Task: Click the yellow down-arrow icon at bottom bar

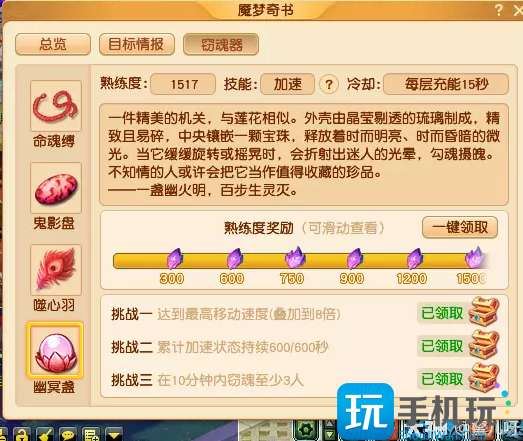Action: (x=114, y=434)
